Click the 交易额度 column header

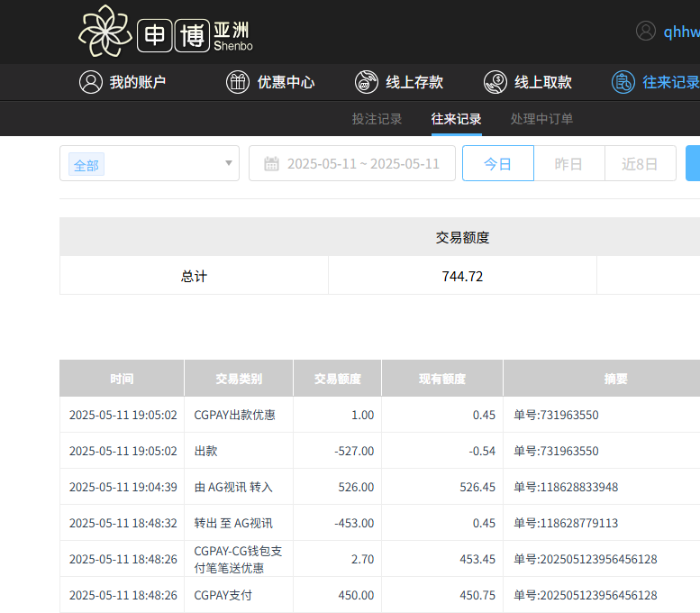(337, 379)
